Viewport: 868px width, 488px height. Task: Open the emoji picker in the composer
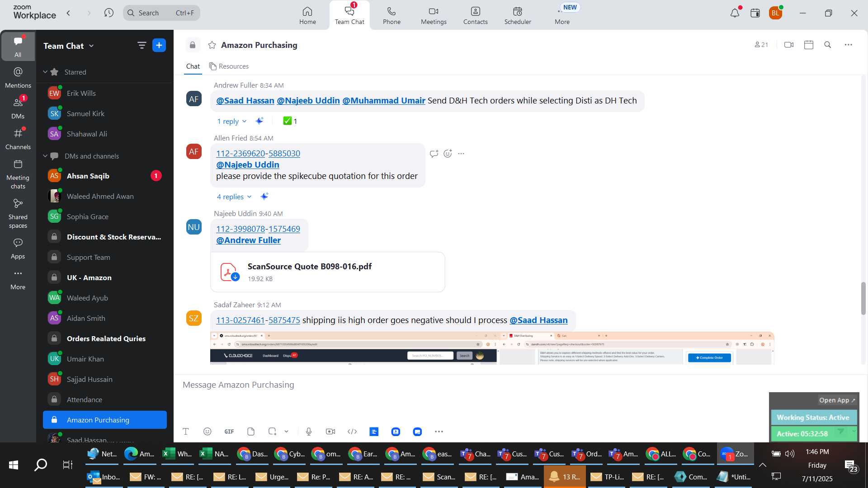click(x=207, y=432)
